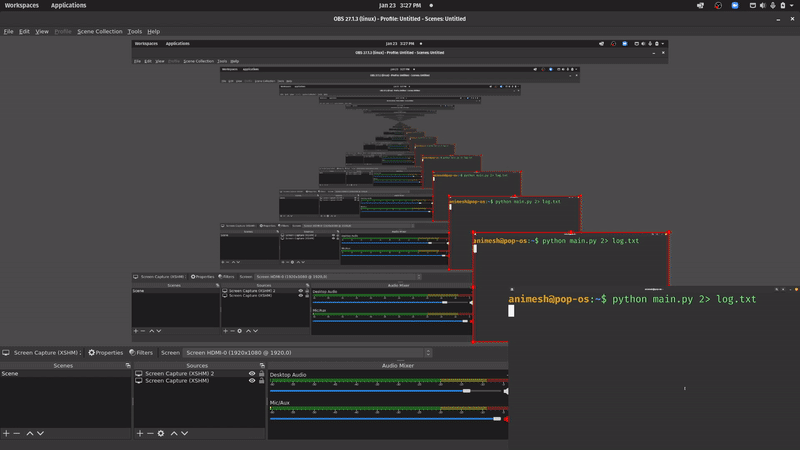Open system volume icon in top bar
Viewport: 800px width, 450px height.
[763, 6]
